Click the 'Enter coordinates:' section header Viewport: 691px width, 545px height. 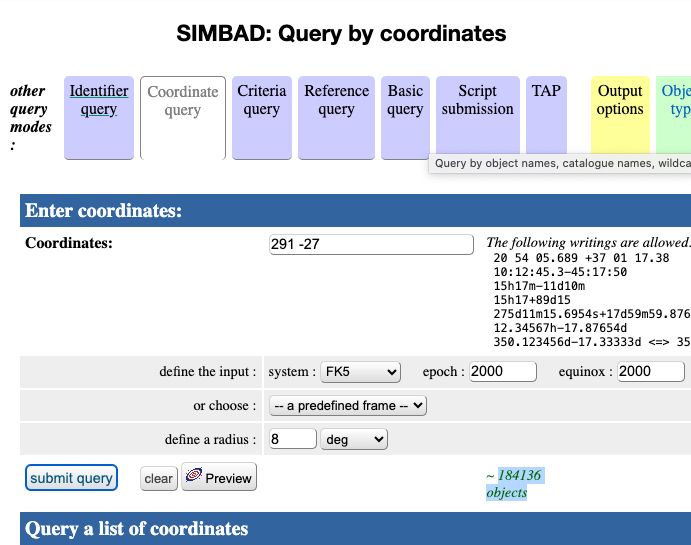(x=103, y=211)
